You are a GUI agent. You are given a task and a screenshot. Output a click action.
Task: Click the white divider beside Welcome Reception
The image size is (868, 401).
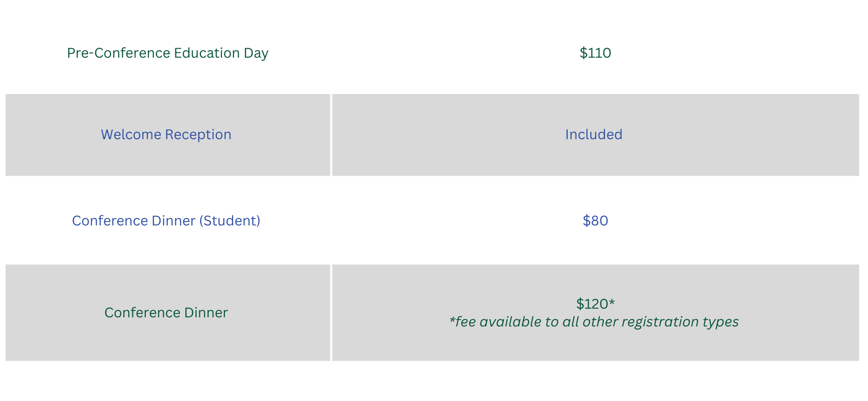pyautogui.click(x=331, y=135)
